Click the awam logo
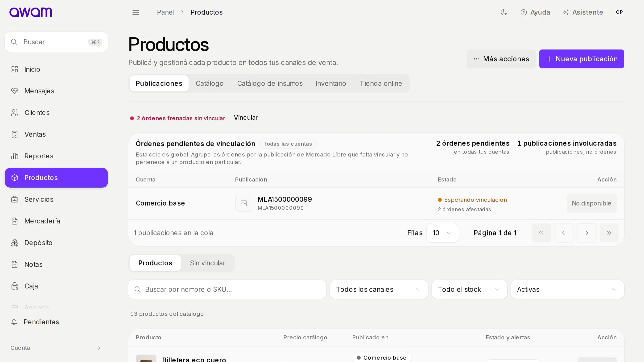The height and width of the screenshot is (362, 644). pos(30,12)
